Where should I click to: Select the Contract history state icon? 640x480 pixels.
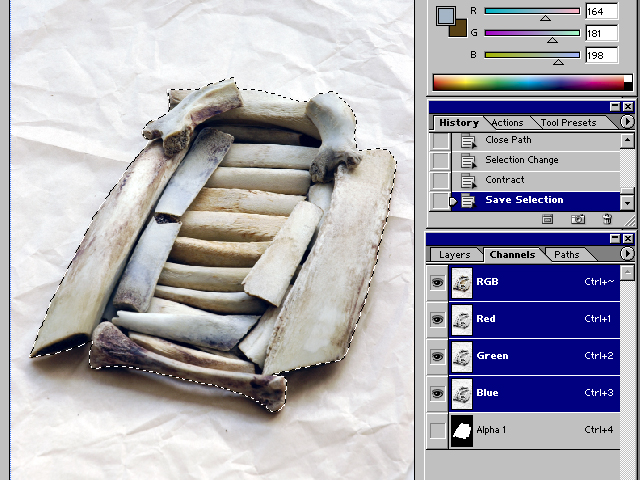tap(468, 180)
